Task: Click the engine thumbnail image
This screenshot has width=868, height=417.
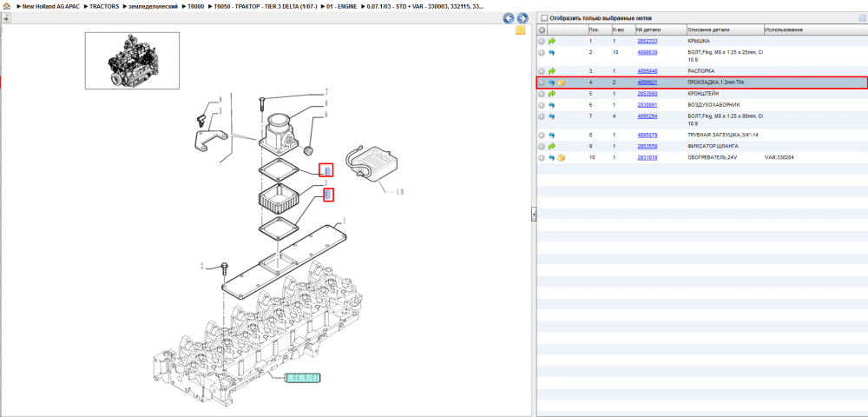Action: click(x=132, y=60)
